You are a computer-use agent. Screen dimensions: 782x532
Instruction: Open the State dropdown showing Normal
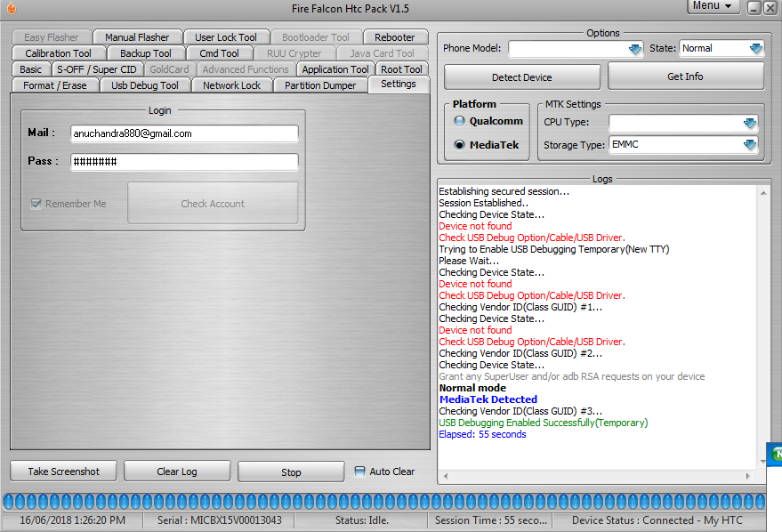(756, 48)
